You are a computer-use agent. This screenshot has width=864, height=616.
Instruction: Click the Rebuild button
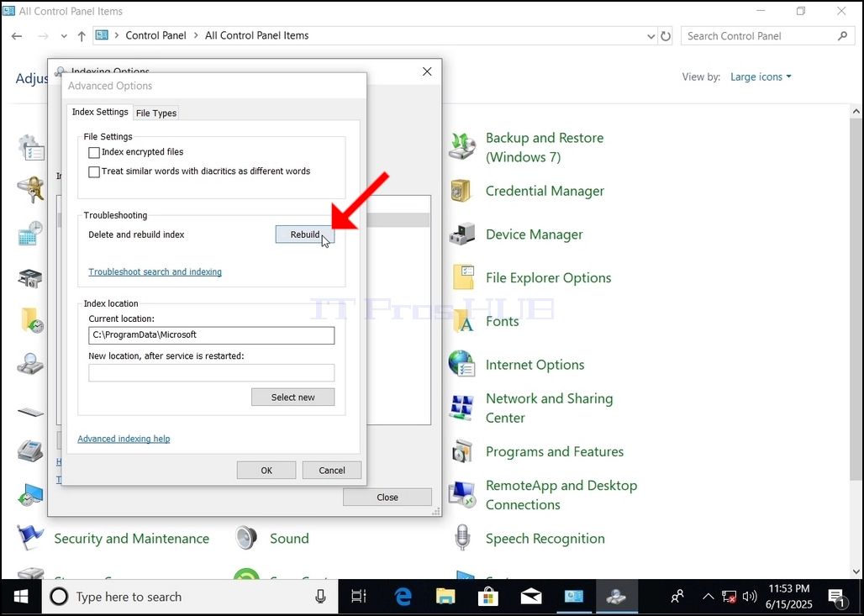305,234
